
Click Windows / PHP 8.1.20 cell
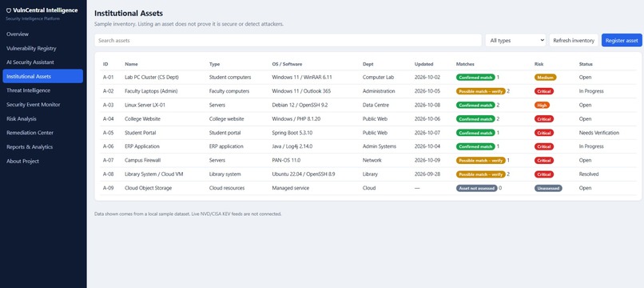point(296,119)
